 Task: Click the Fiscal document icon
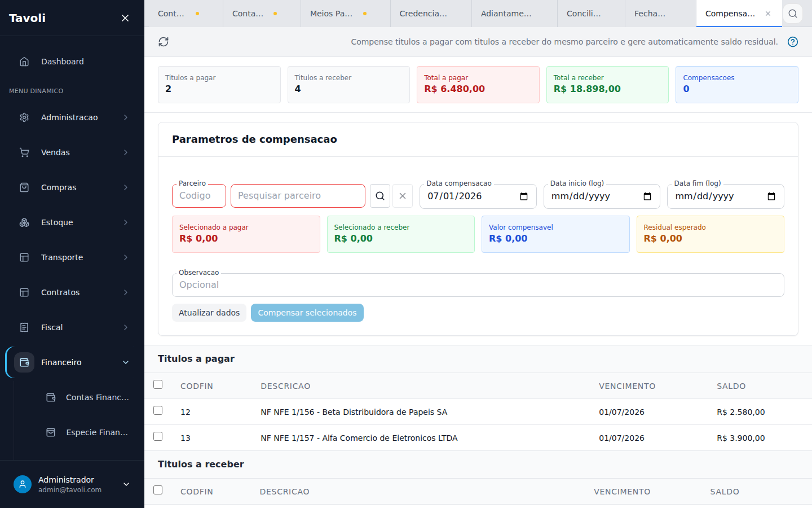coord(24,327)
